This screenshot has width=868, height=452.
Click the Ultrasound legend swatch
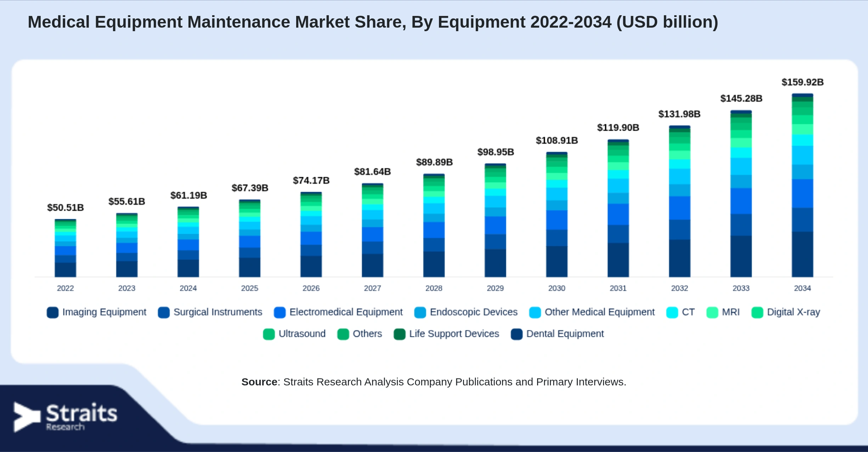[269, 334]
